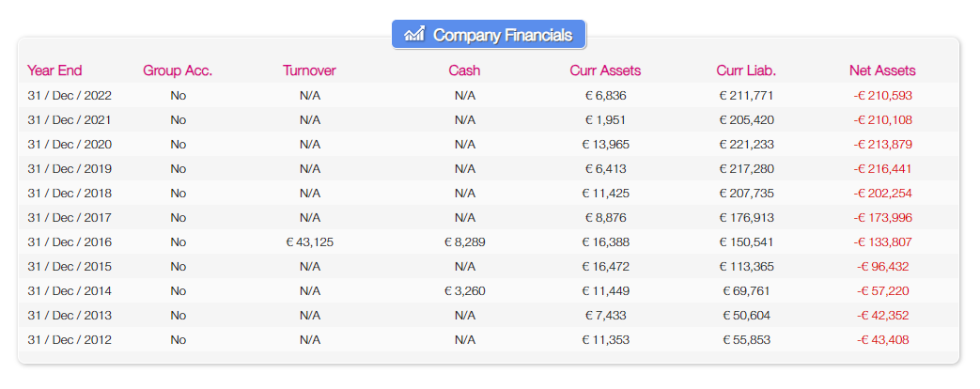Click the Curr Assets column header
This screenshot has width=980, height=389.
(605, 70)
